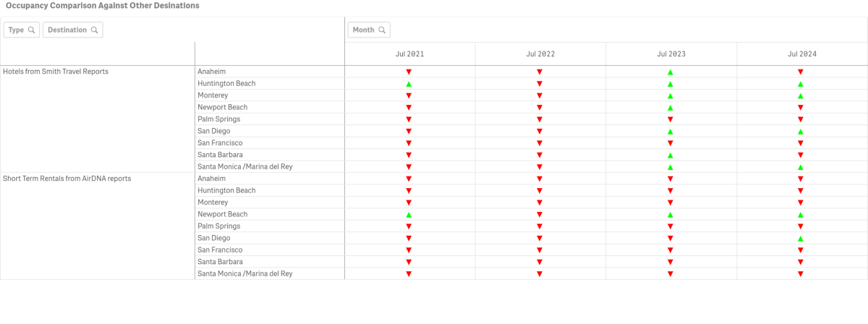Click the Jul 2023 column header
This screenshot has height=324, width=868.
click(x=671, y=54)
